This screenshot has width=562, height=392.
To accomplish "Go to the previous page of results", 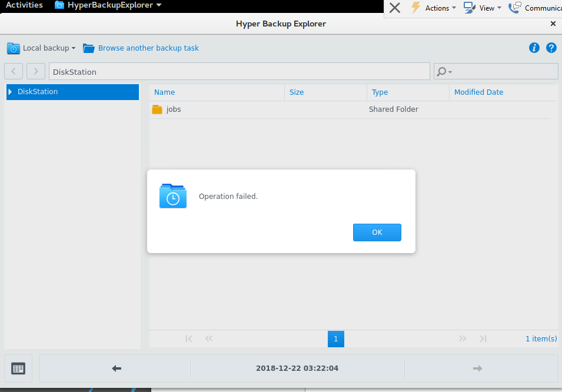I will tap(209, 338).
